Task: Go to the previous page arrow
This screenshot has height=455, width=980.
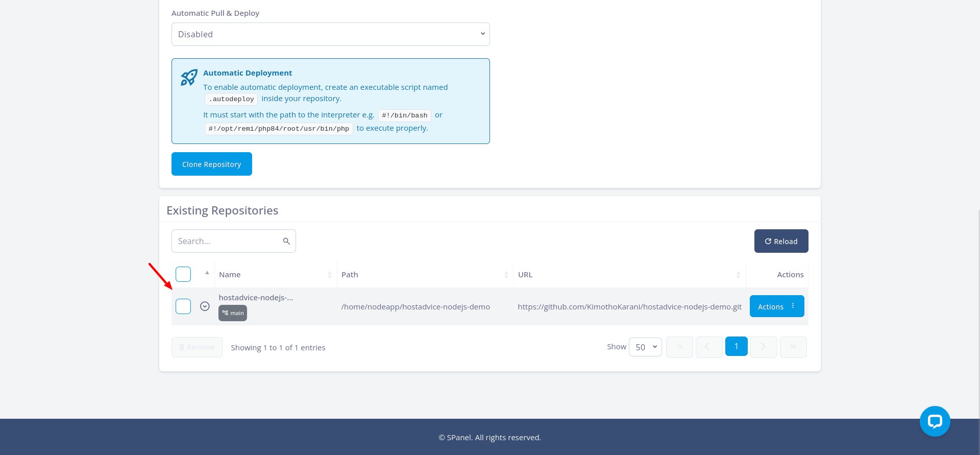Action: click(x=709, y=347)
